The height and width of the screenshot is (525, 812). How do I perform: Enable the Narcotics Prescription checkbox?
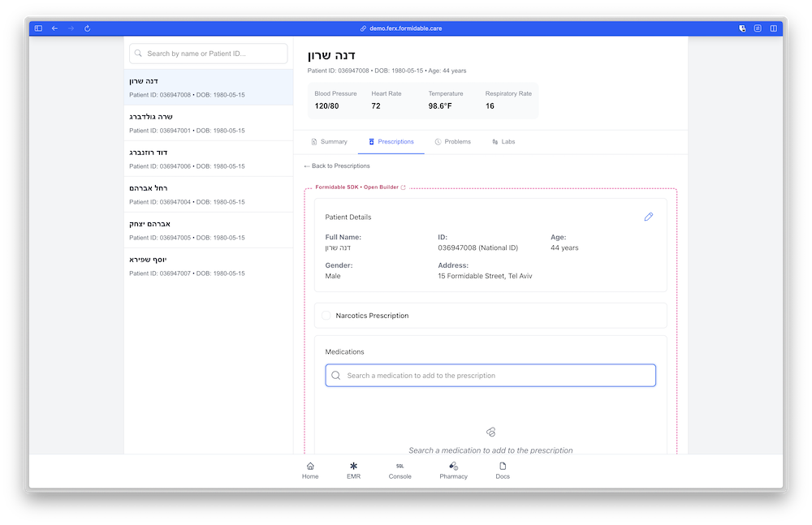point(326,316)
